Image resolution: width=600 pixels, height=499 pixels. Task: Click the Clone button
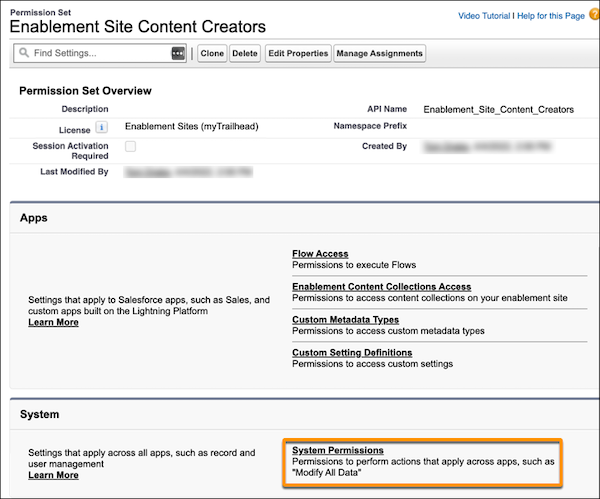(212, 53)
